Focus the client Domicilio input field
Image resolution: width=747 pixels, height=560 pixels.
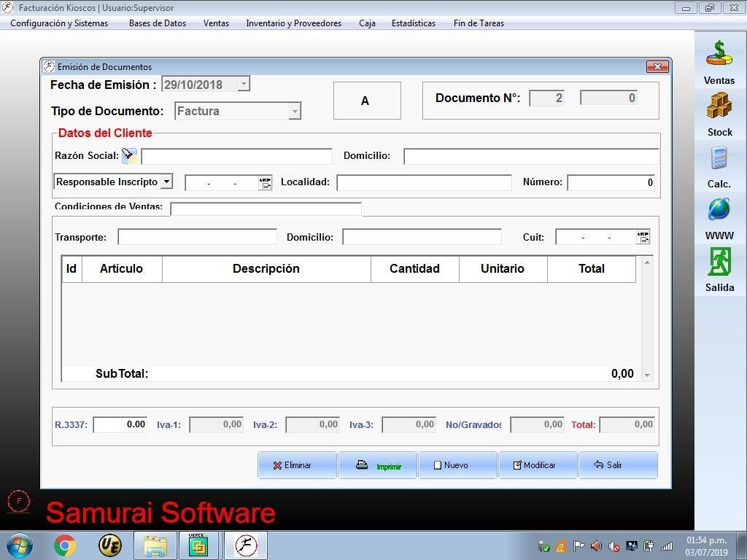(x=531, y=156)
